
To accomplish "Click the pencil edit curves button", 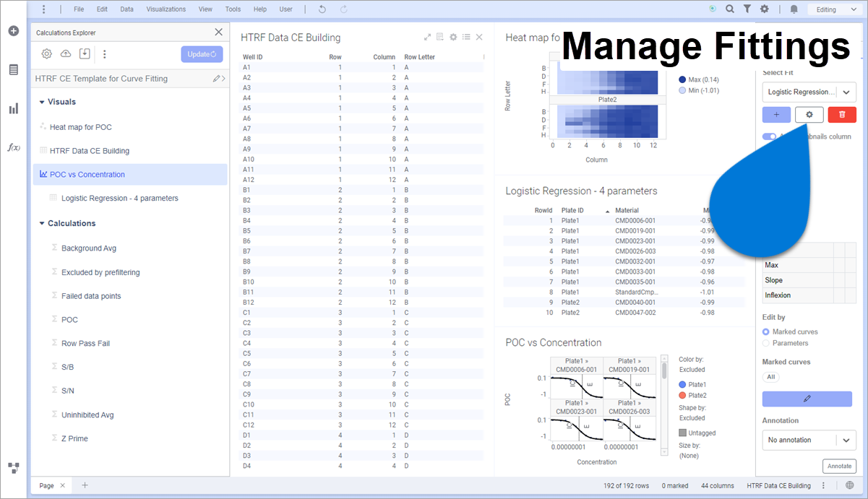I will click(807, 399).
